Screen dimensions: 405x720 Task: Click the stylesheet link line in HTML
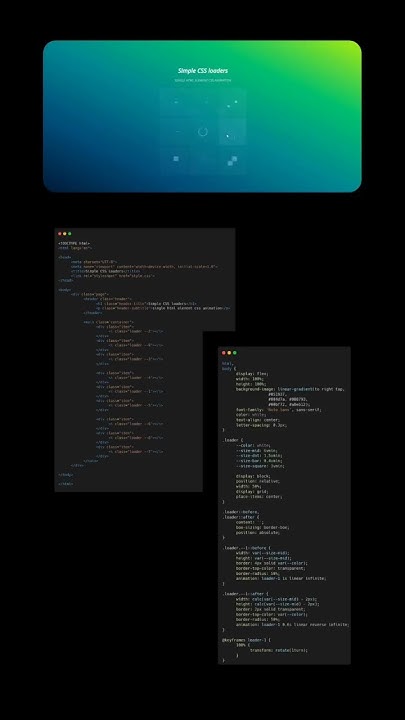[x=112, y=276]
